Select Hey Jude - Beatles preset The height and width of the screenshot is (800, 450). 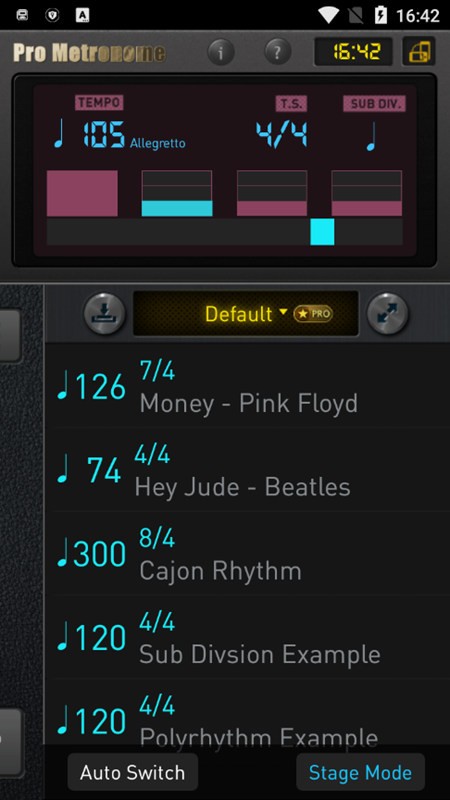pyautogui.click(x=247, y=469)
